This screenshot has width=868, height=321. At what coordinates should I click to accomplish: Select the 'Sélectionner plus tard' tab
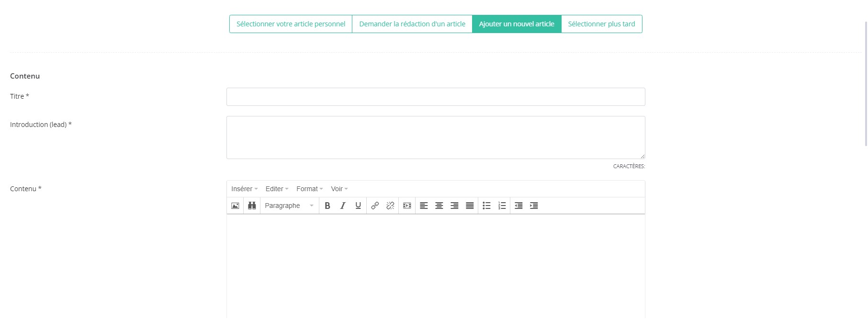tap(601, 24)
